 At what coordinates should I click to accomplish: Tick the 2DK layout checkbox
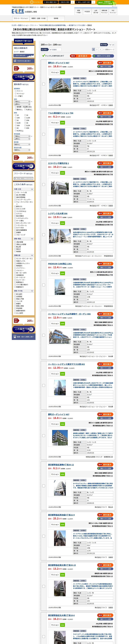(25, 120)
